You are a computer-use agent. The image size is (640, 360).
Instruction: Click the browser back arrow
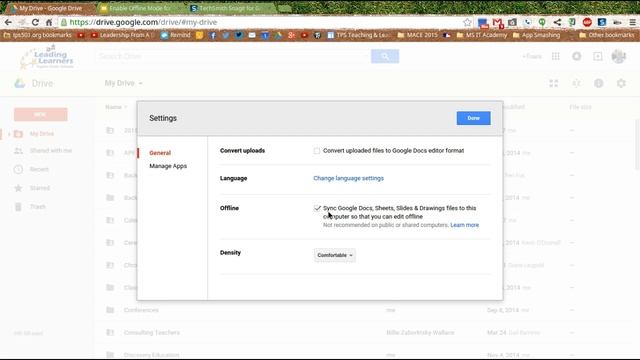click(x=8, y=22)
